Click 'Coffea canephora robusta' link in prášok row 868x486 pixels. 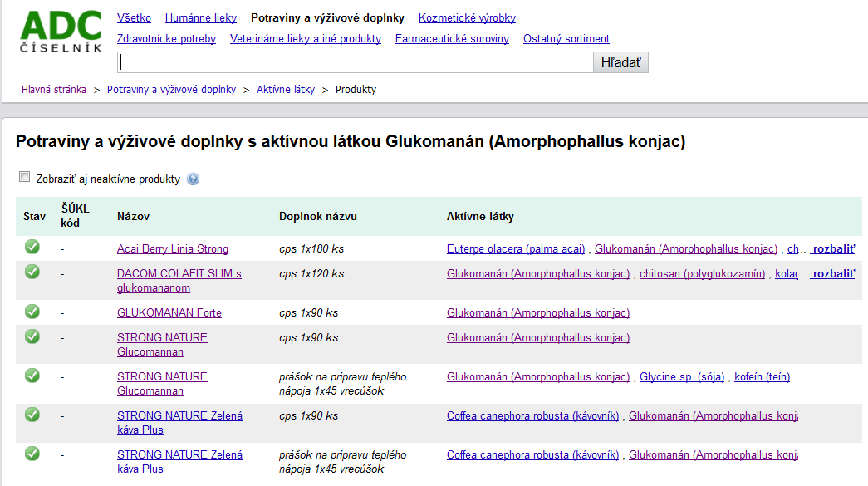point(533,455)
